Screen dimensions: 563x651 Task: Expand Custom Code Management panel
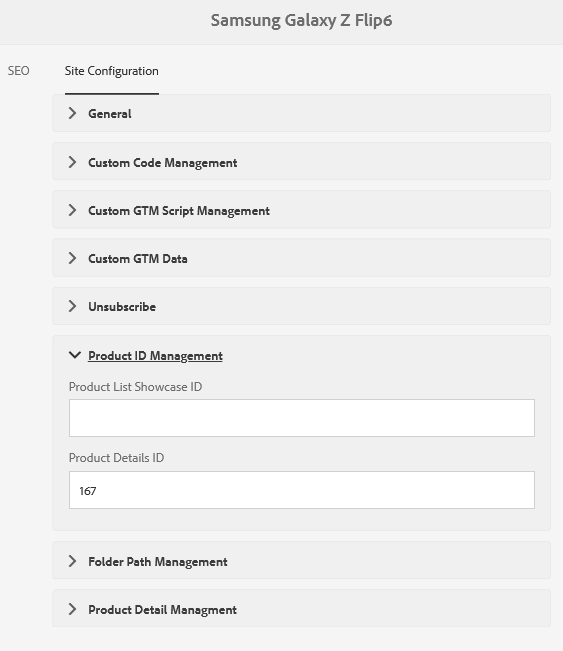coord(301,162)
